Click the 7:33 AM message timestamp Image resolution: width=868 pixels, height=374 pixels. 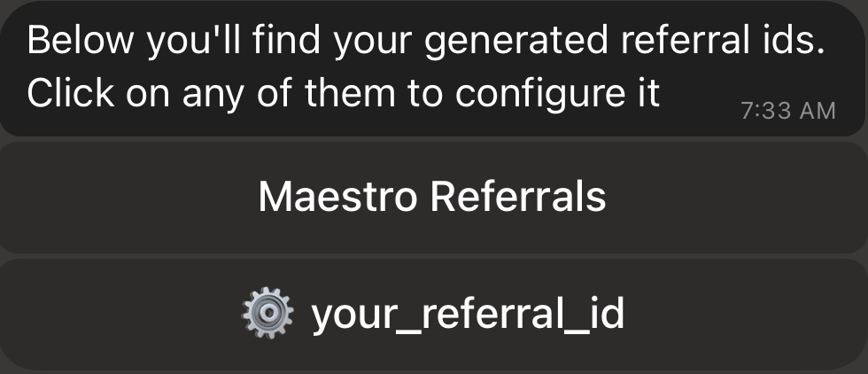pyautogui.click(x=787, y=111)
